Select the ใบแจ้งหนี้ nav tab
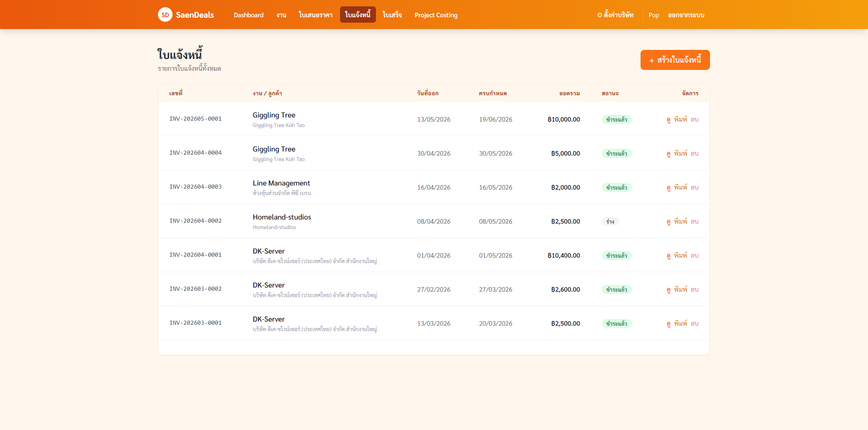 [x=358, y=15]
